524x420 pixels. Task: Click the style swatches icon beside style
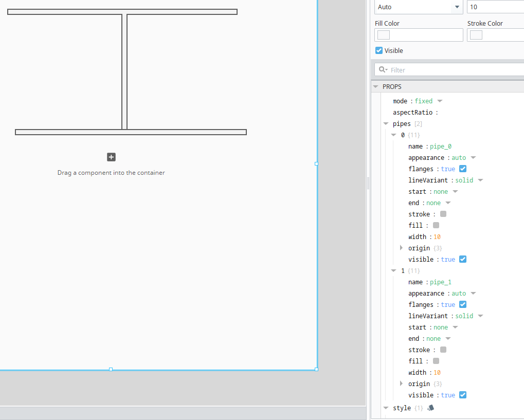point(431,408)
